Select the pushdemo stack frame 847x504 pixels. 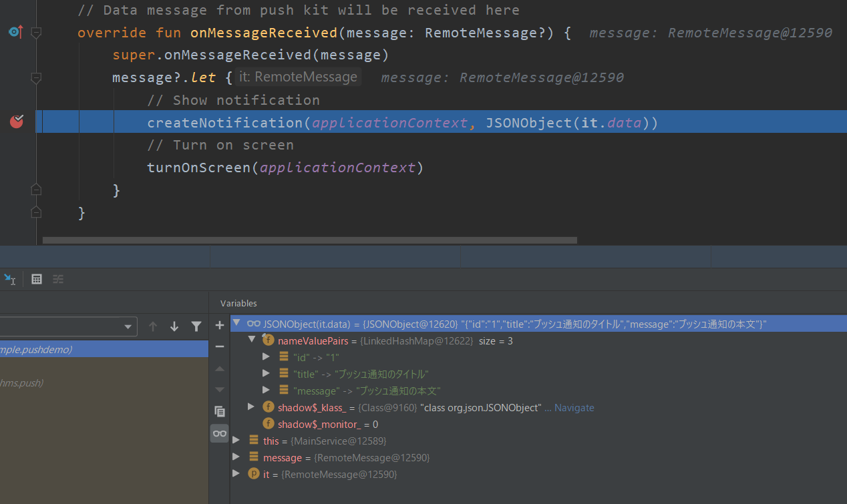(104, 349)
